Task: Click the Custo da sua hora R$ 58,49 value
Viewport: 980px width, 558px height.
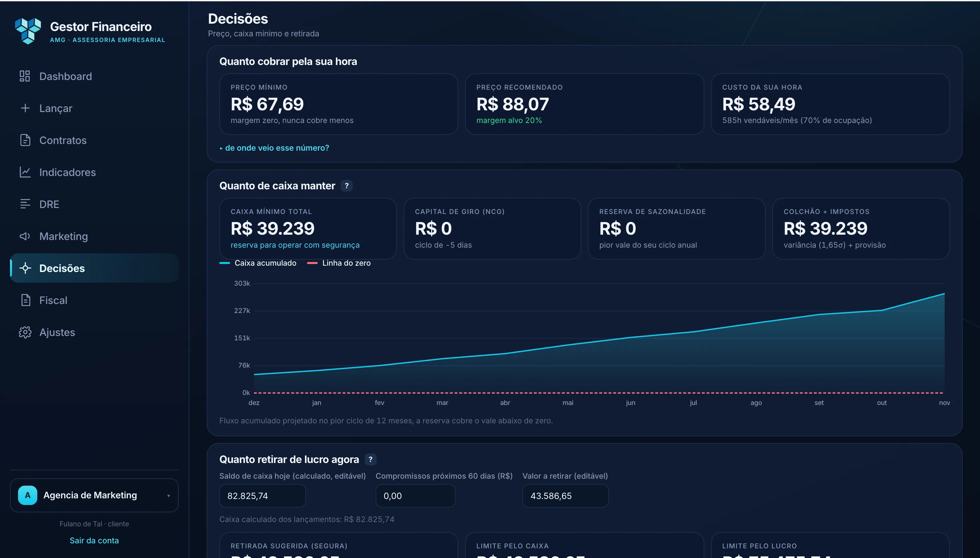Action: [x=759, y=104]
